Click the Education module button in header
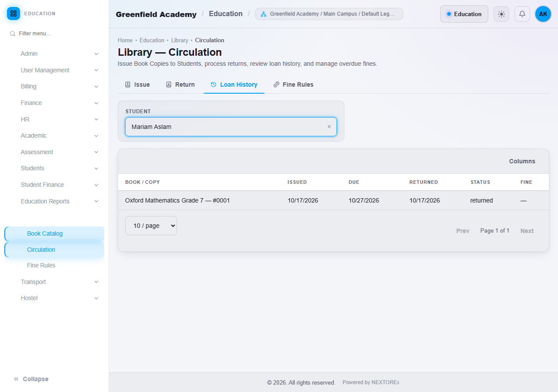The image size is (558, 392). (x=464, y=14)
